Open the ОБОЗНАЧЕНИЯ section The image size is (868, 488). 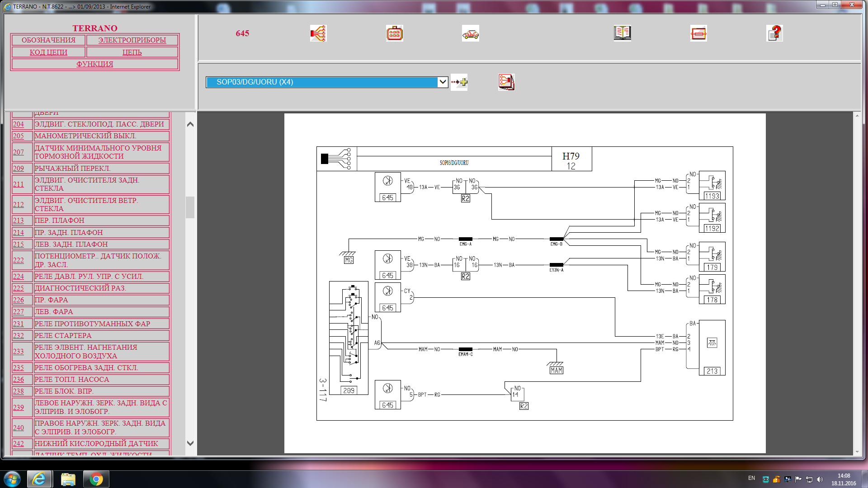pos(48,40)
